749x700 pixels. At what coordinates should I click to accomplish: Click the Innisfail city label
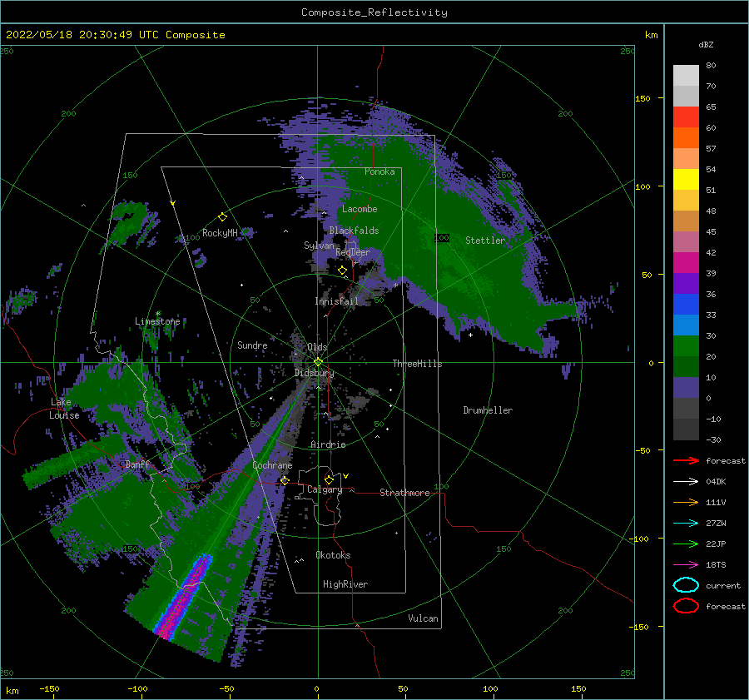coord(336,301)
